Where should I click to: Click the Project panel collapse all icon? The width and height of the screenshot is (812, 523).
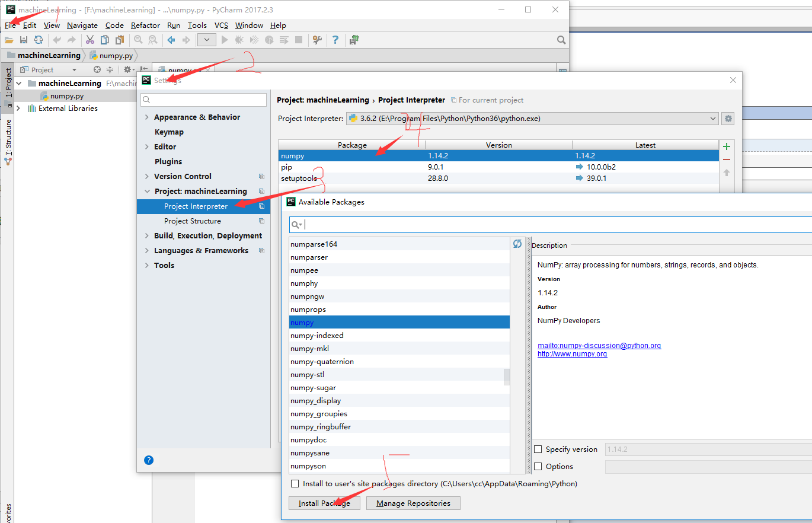pos(110,69)
